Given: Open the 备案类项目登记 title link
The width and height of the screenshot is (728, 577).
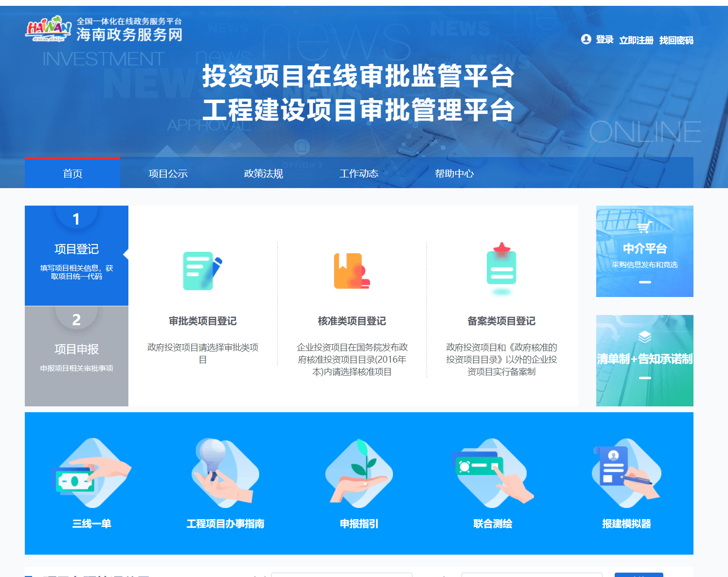Looking at the screenshot, I should click(x=501, y=321).
